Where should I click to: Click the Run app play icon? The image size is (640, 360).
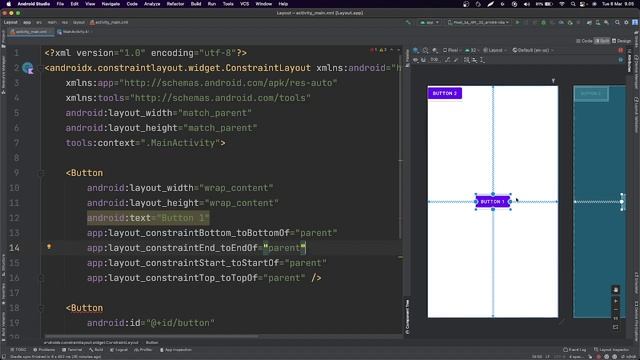pos(518,22)
